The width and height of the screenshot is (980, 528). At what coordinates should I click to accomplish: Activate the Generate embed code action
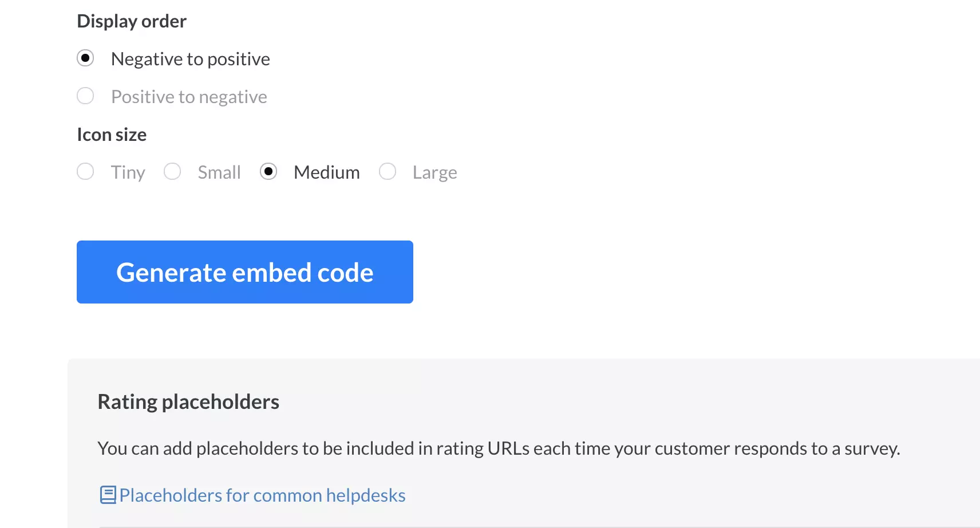244,272
